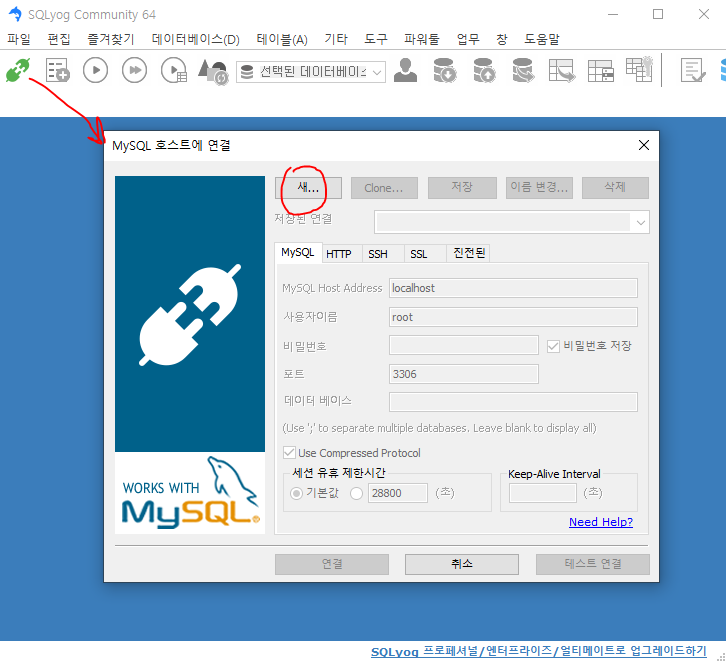
Task: Open the 파워툴 menu
Action: click(421, 39)
